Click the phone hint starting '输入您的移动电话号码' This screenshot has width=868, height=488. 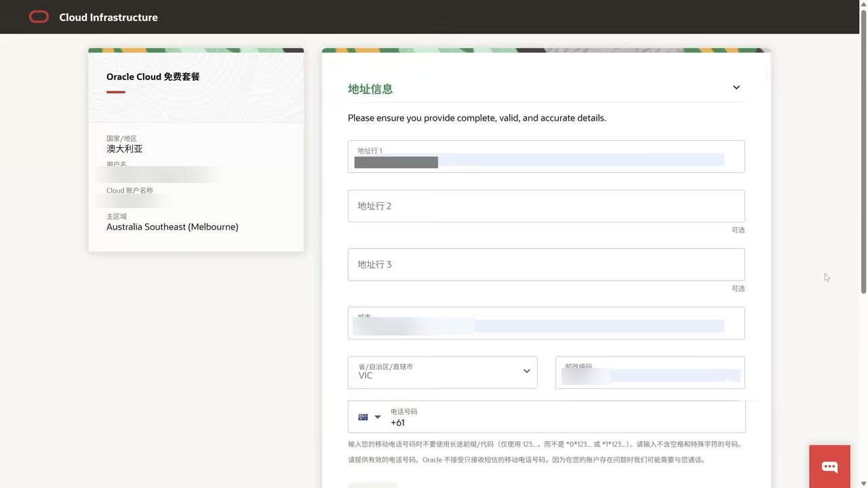click(x=545, y=445)
